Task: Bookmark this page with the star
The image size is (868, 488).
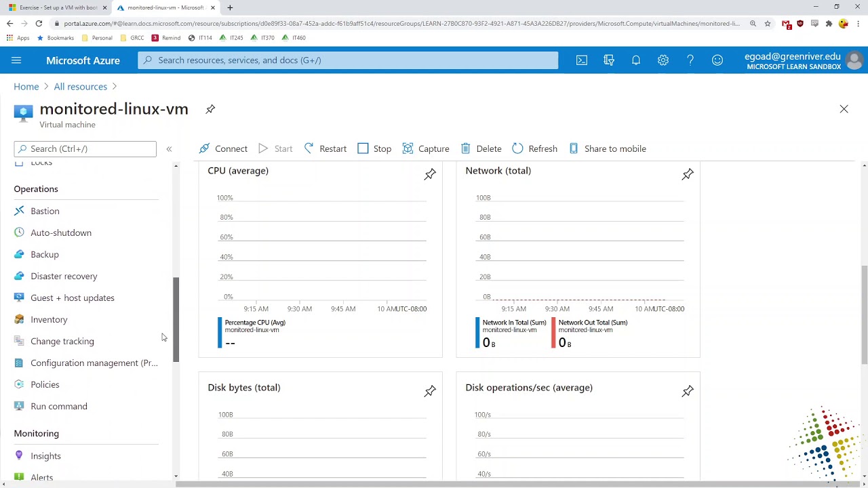Action: point(767,24)
